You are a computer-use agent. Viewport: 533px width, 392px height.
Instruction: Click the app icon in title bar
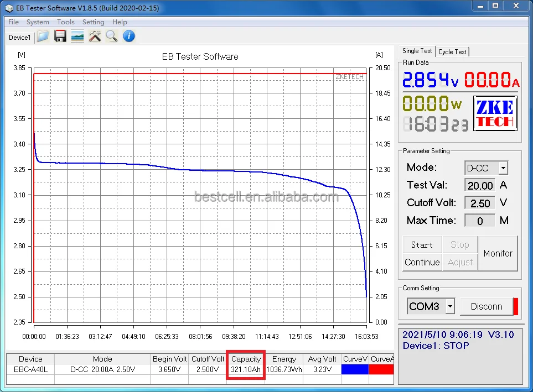[x=9, y=7]
